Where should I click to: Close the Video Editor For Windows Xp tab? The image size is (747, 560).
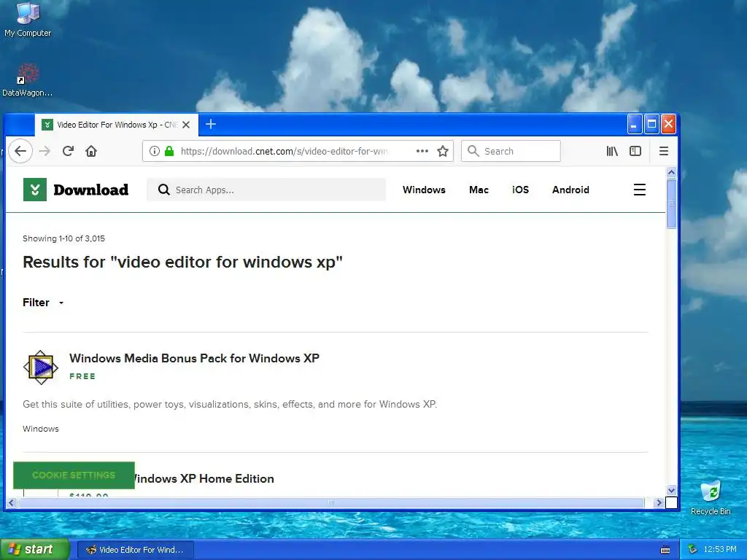click(x=186, y=125)
